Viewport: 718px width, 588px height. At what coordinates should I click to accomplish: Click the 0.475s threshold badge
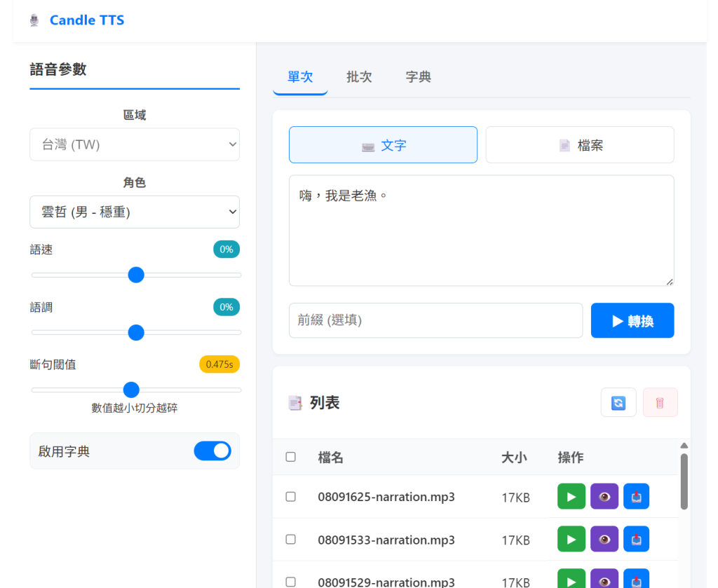pyautogui.click(x=219, y=364)
